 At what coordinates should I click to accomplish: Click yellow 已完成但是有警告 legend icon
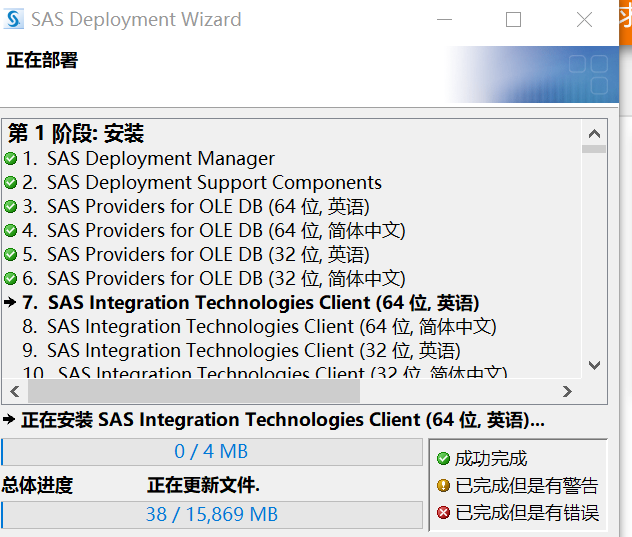point(443,486)
